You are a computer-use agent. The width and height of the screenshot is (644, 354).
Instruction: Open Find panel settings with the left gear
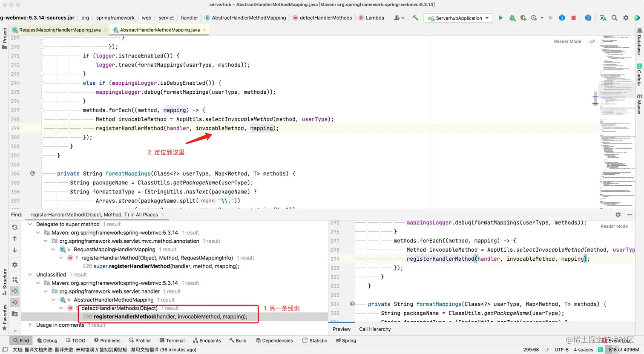(x=15, y=265)
